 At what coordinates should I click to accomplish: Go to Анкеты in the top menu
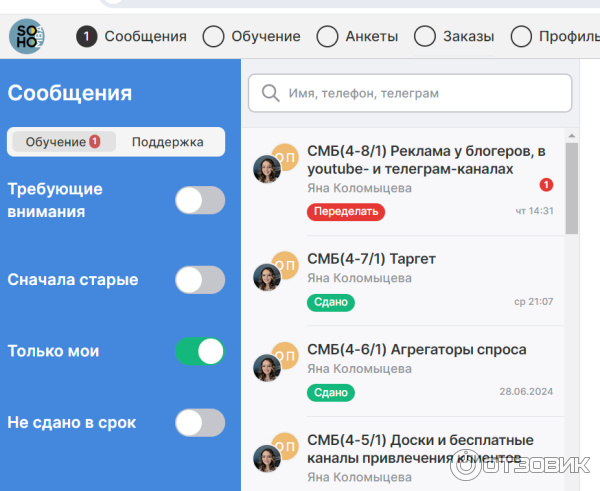pos(358,37)
